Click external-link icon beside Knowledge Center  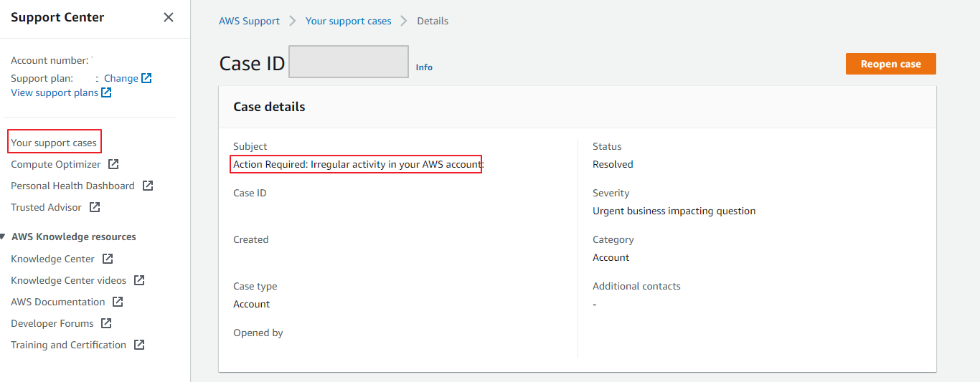(x=108, y=259)
